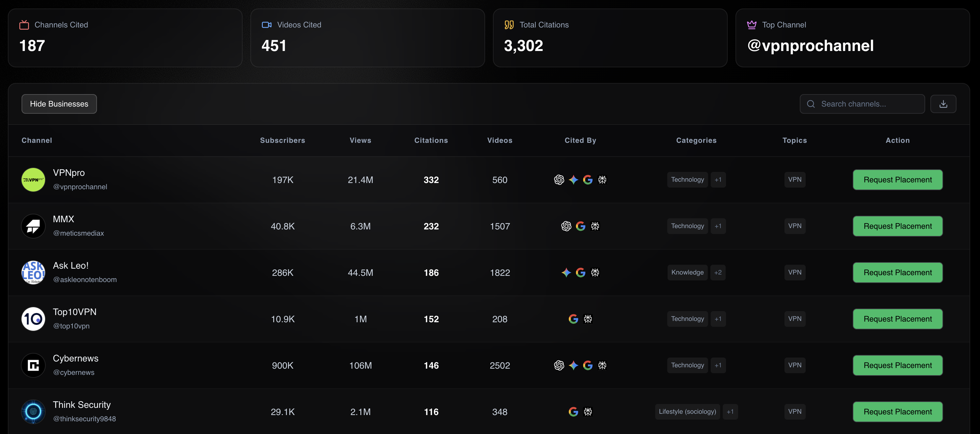The height and width of the screenshot is (434, 980).
Task: Expand the +1 categories badge for Think Security
Action: coord(730,412)
